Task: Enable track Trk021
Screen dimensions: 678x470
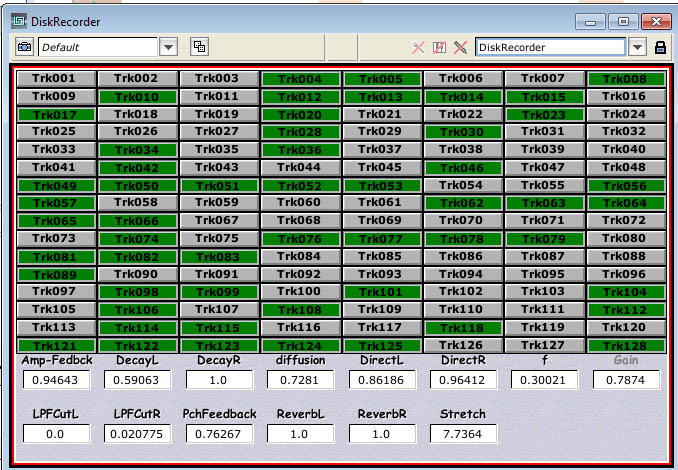Action: pos(381,114)
